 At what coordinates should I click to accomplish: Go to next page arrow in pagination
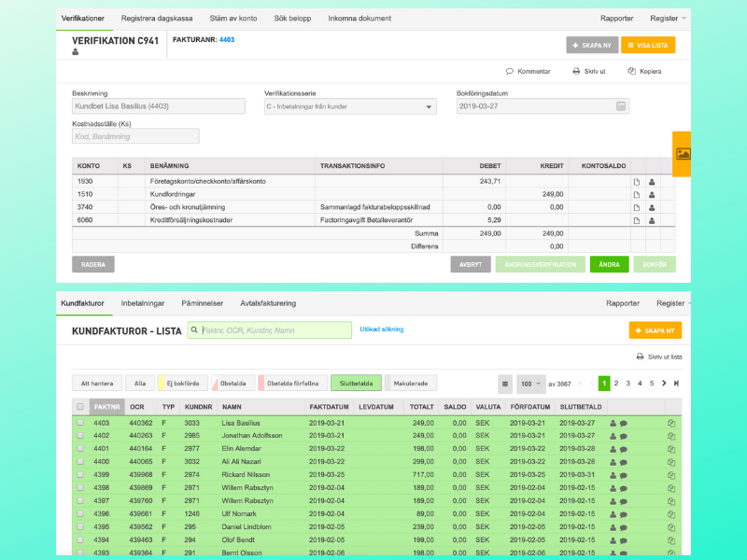click(664, 384)
